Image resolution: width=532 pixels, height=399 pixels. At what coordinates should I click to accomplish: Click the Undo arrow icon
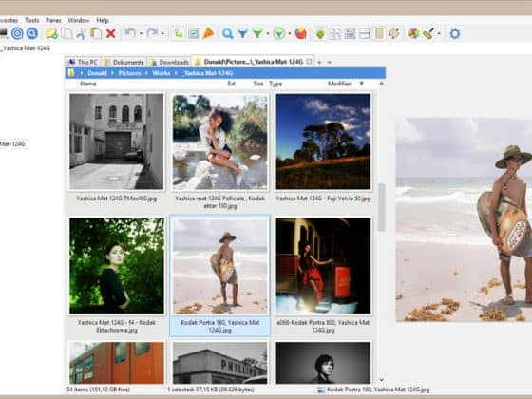(130, 33)
